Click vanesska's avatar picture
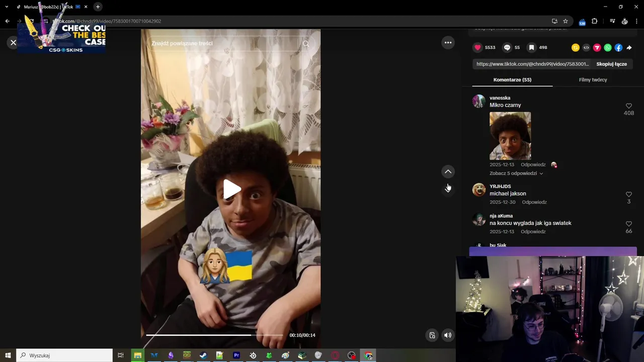The width and height of the screenshot is (644, 362). (478, 101)
